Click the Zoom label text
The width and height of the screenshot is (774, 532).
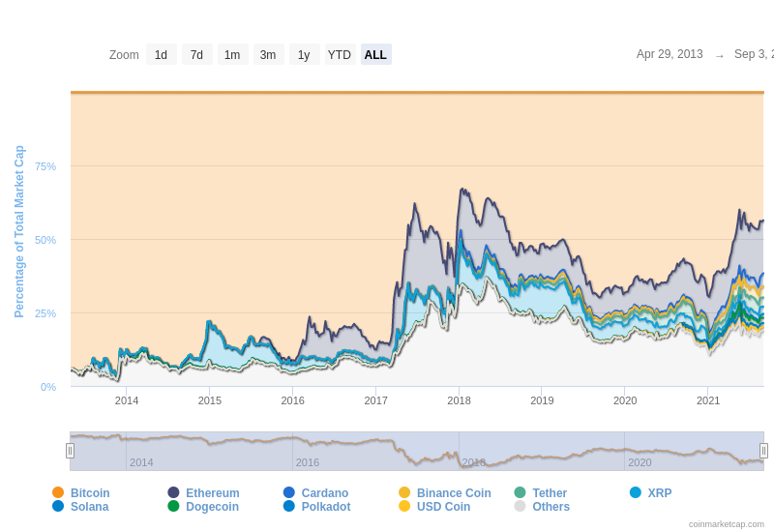coord(124,55)
